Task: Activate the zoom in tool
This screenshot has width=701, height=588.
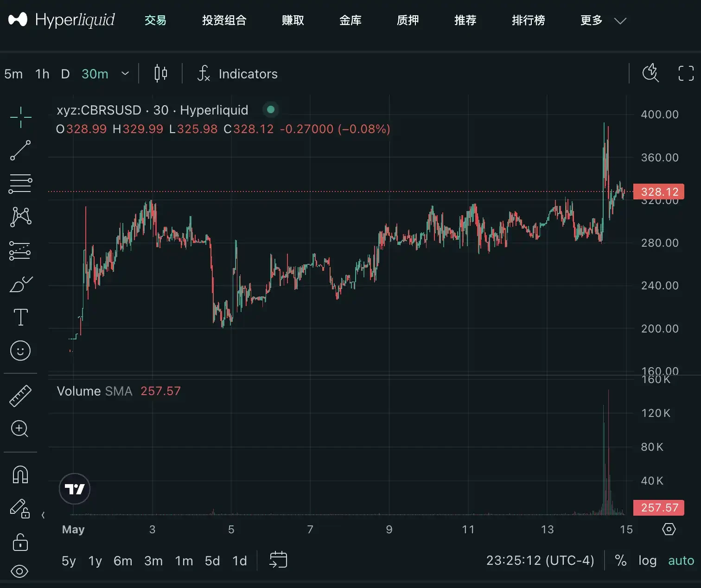Action: pyautogui.click(x=20, y=429)
